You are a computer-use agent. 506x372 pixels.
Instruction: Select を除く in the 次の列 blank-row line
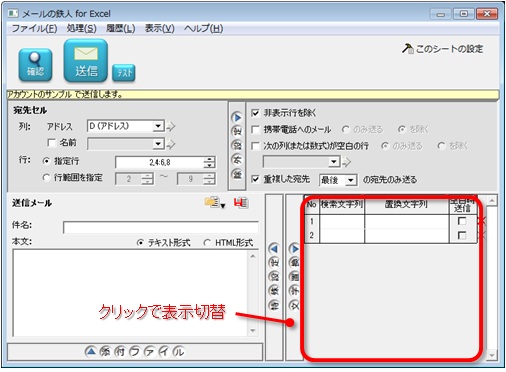click(441, 146)
